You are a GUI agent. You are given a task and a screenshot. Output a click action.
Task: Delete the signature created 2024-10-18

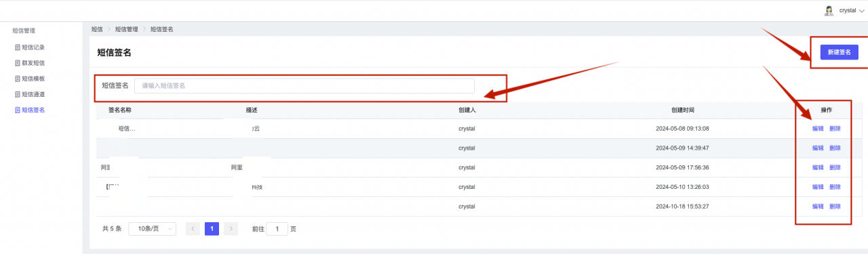835,207
